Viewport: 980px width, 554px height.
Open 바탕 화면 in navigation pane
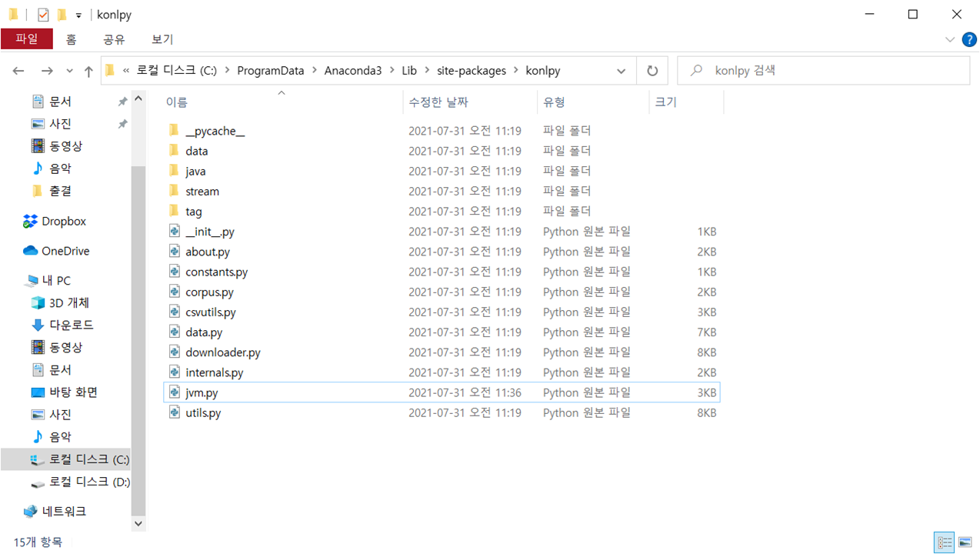tap(73, 392)
